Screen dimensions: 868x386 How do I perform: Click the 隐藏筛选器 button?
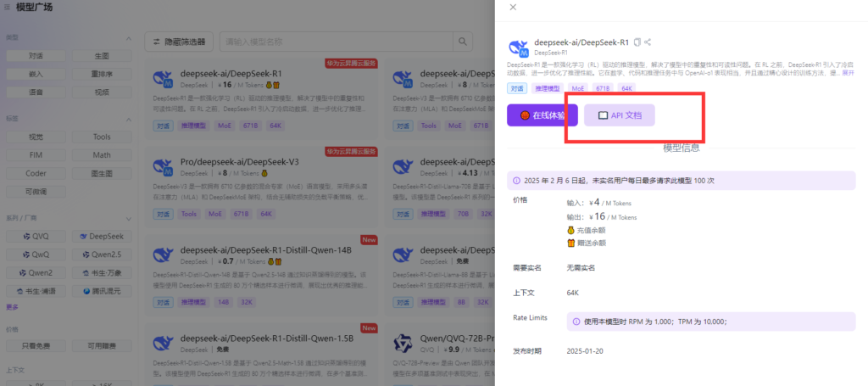[178, 42]
